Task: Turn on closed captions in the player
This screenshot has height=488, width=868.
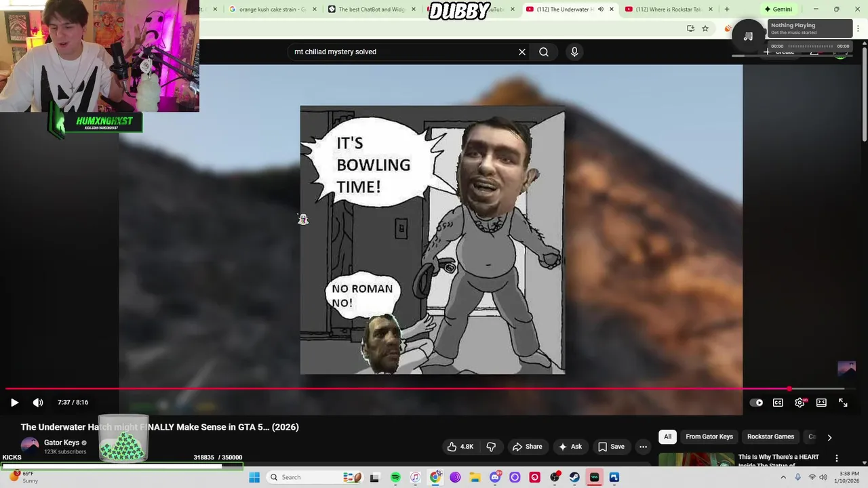Action: (778, 403)
